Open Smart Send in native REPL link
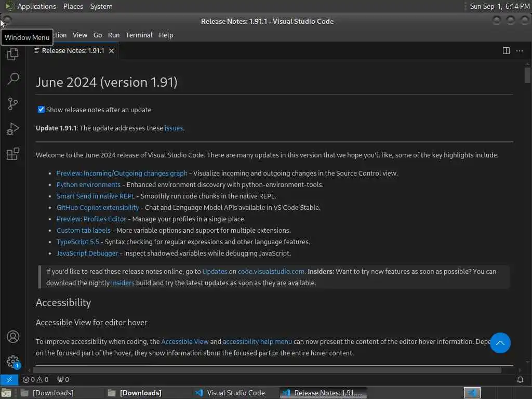Viewport: 532px width, 399px height. pos(96,196)
